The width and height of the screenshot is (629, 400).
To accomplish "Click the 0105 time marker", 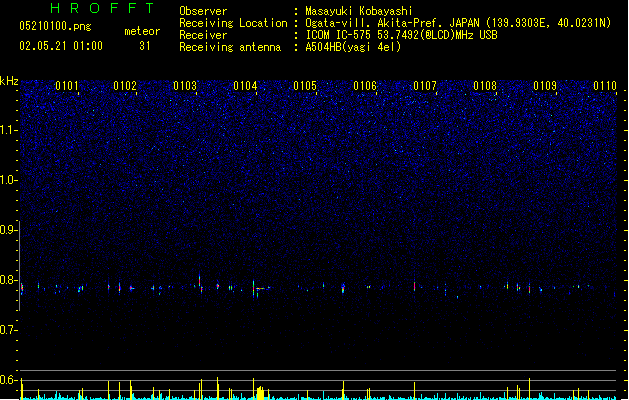I will point(305,86).
